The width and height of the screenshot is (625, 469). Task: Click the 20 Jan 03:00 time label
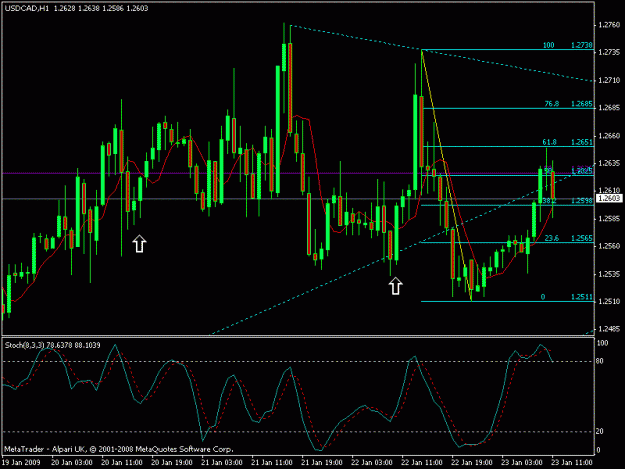[x=72, y=462]
